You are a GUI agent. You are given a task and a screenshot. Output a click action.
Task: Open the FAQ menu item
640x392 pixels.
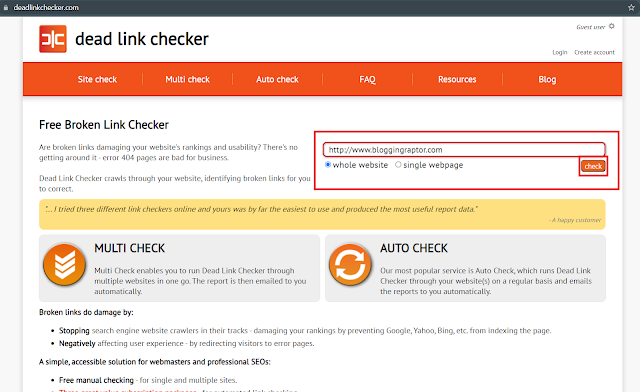pyautogui.click(x=367, y=79)
